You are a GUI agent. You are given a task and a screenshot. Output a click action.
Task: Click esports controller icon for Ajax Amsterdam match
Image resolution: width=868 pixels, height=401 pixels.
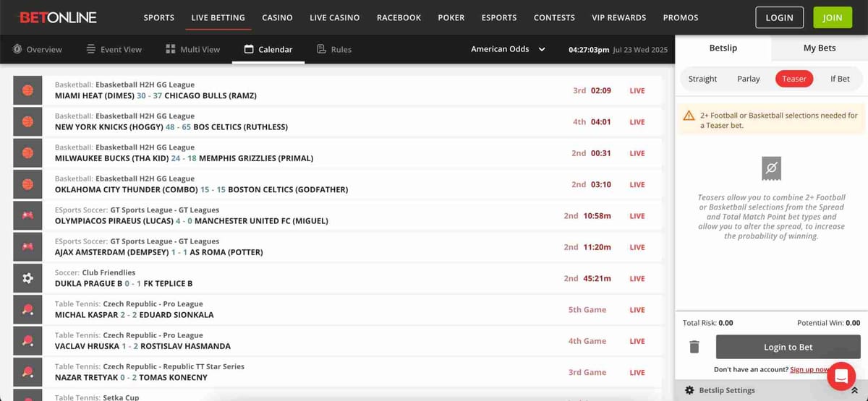click(x=28, y=246)
